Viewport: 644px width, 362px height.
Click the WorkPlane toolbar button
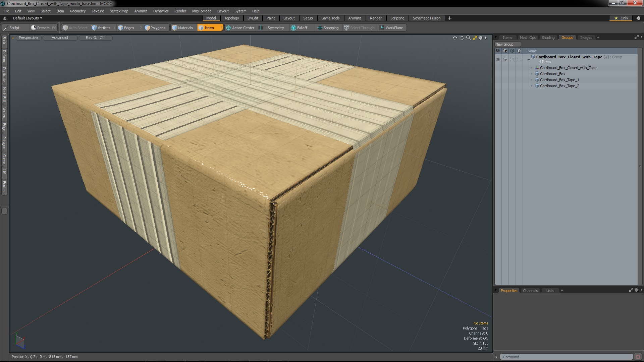(391, 28)
